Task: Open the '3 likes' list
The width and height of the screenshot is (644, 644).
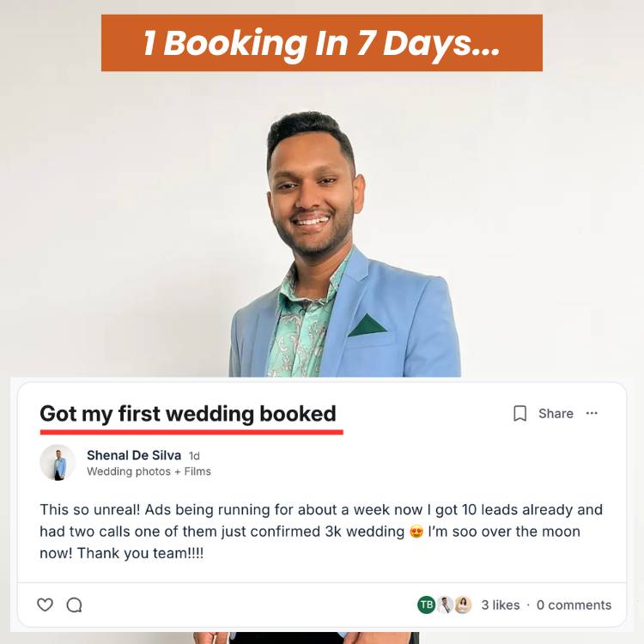Action: coord(501,605)
